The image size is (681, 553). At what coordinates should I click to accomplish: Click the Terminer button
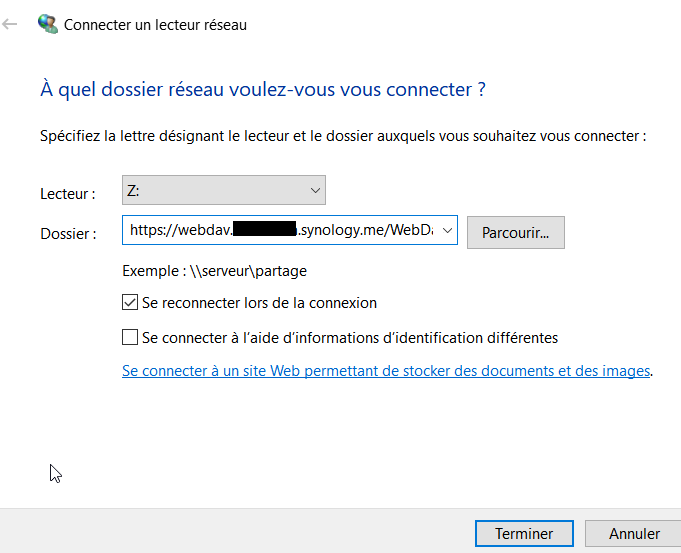[524, 534]
